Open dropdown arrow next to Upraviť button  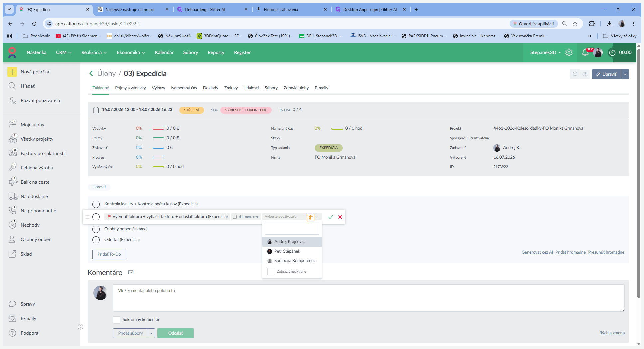pos(625,74)
